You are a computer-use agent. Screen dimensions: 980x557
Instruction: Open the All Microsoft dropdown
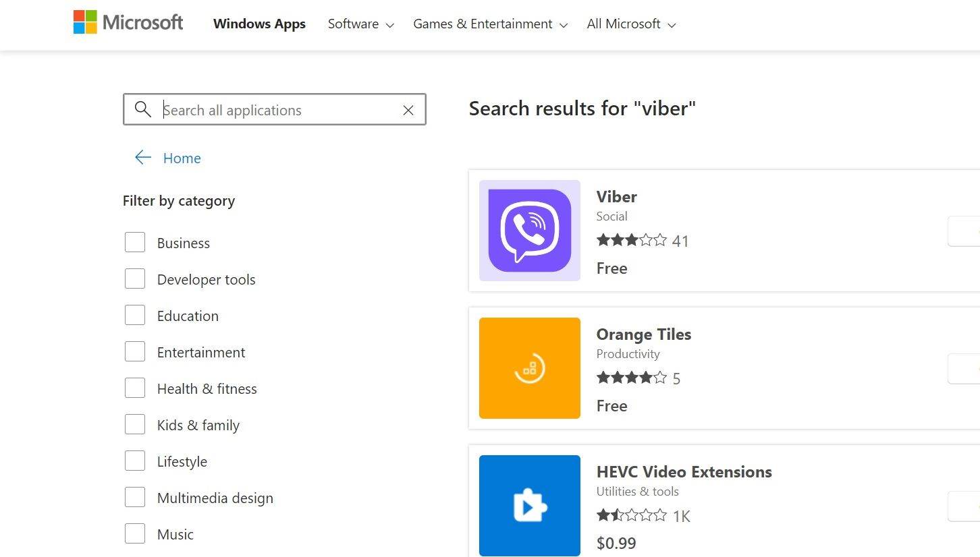point(631,24)
